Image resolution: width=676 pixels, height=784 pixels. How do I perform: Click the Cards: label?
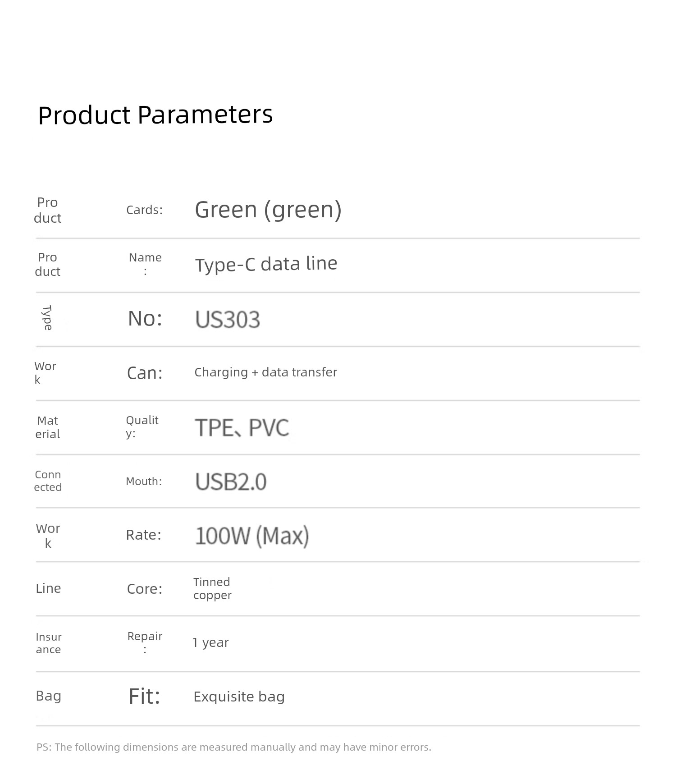[144, 210]
